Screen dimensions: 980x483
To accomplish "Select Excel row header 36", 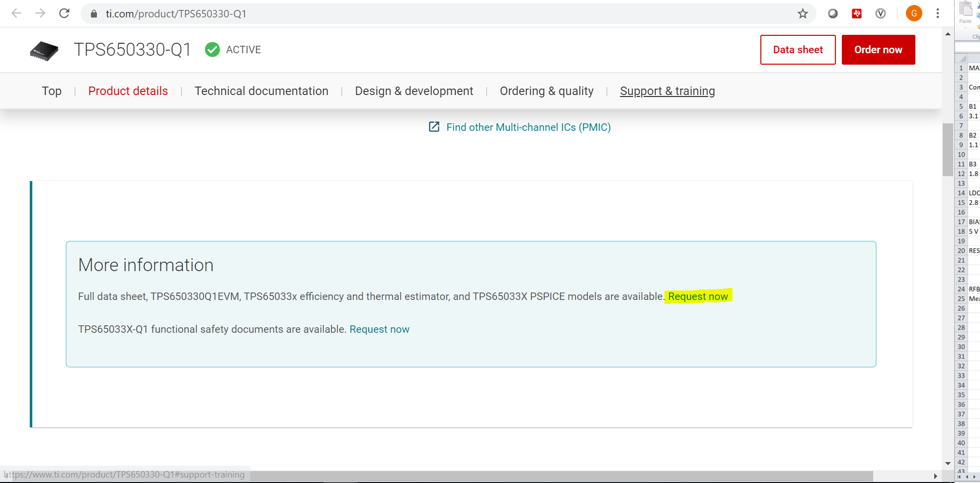I will click(x=961, y=404).
